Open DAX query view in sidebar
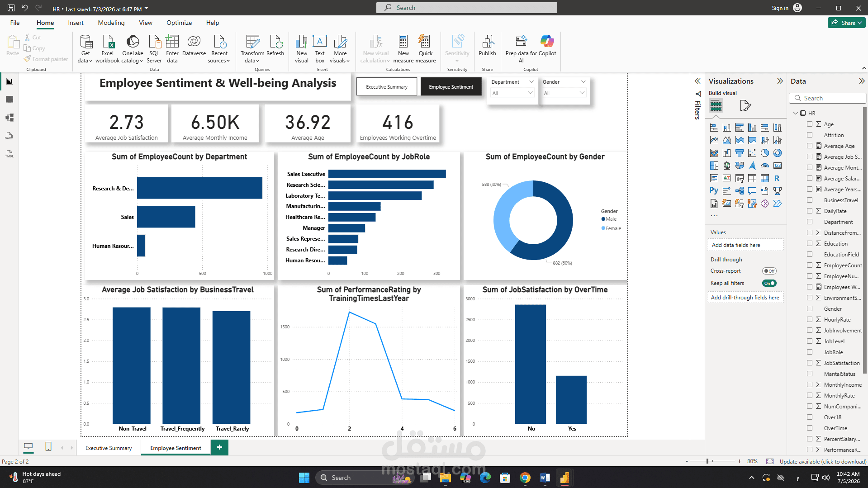868x488 pixels. click(9, 136)
